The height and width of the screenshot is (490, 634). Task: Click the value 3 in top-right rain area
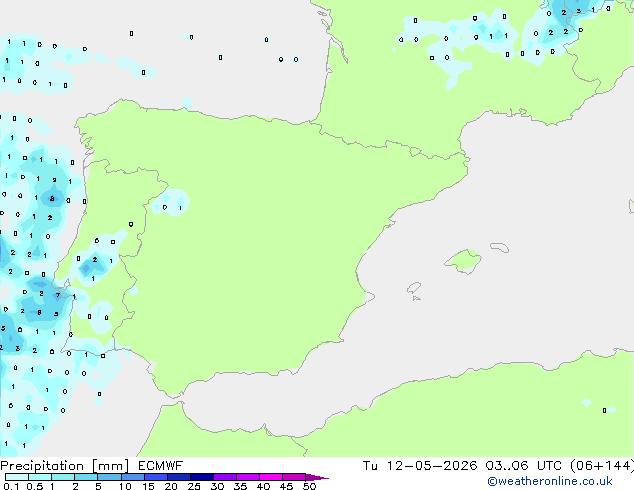pyautogui.click(x=579, y=11)
